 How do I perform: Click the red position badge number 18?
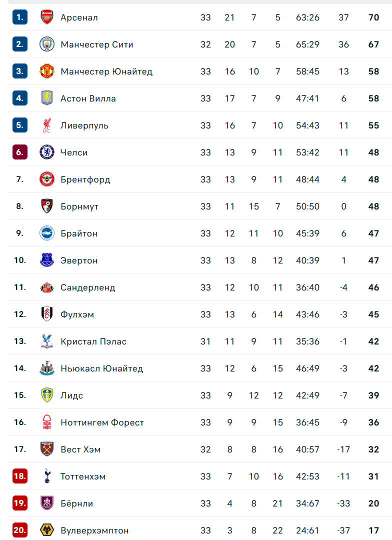pos(19,476)
